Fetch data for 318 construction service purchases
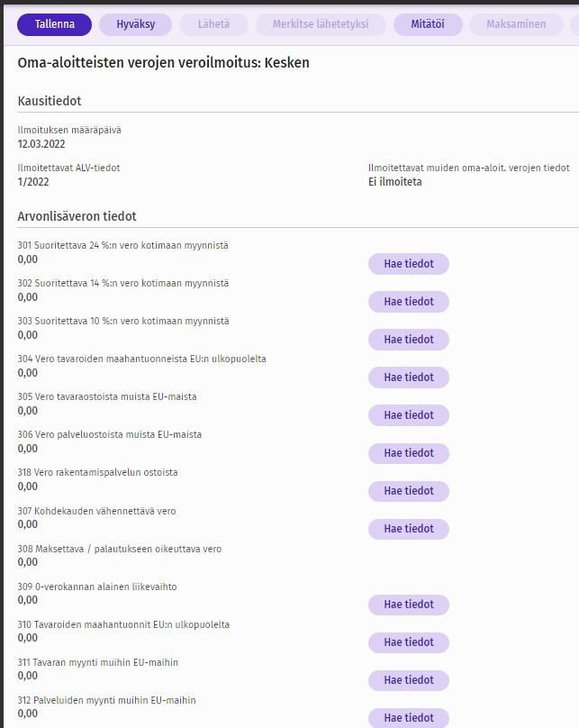 (x=409, y=491)
